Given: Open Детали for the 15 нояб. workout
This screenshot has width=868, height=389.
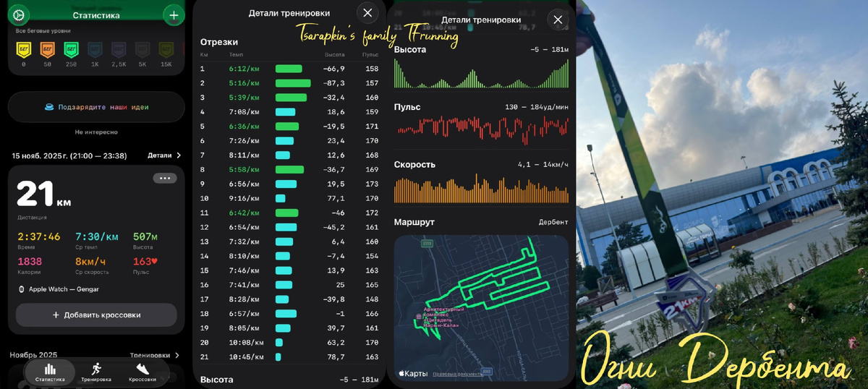Looking at the screenshot, I should pos(164,155).
